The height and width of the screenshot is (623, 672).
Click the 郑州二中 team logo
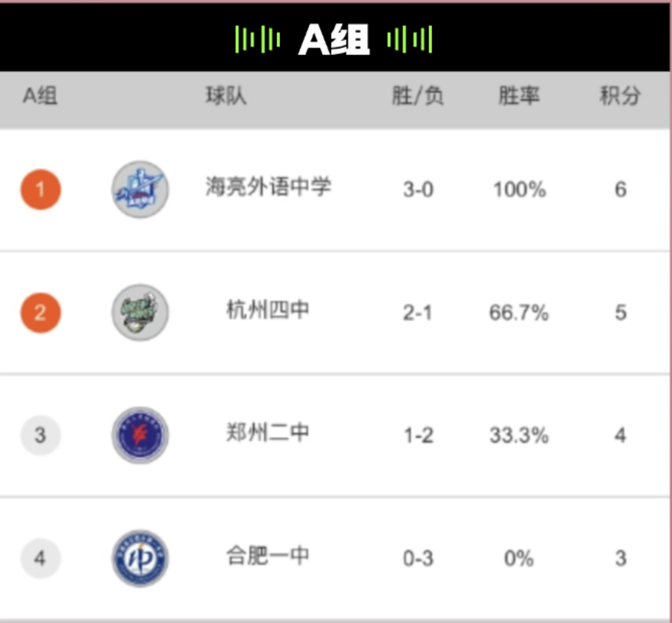coord(140,435)
